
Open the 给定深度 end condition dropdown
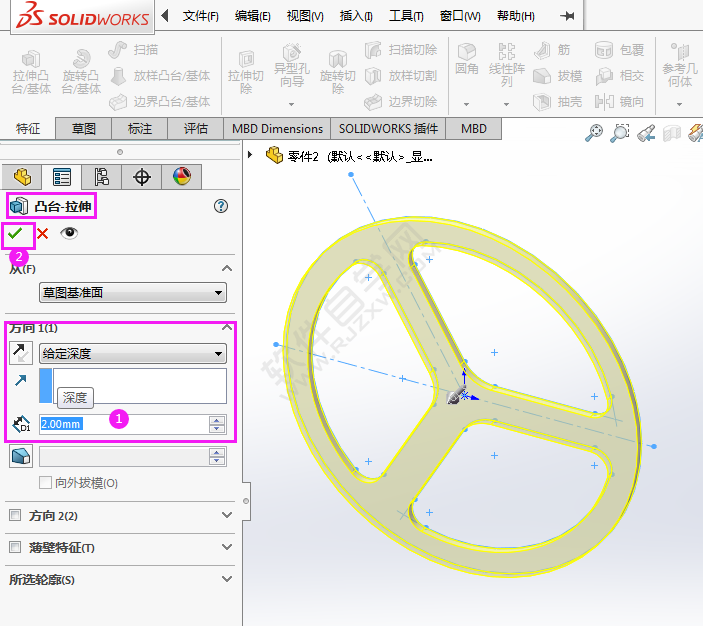coord(133,353)
